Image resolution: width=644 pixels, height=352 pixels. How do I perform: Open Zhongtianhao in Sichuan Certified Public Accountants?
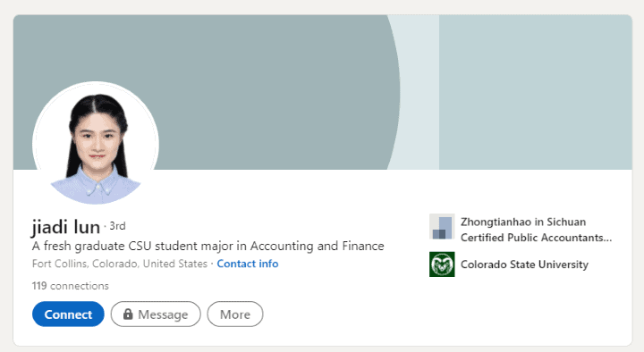[x=536, y=230]
